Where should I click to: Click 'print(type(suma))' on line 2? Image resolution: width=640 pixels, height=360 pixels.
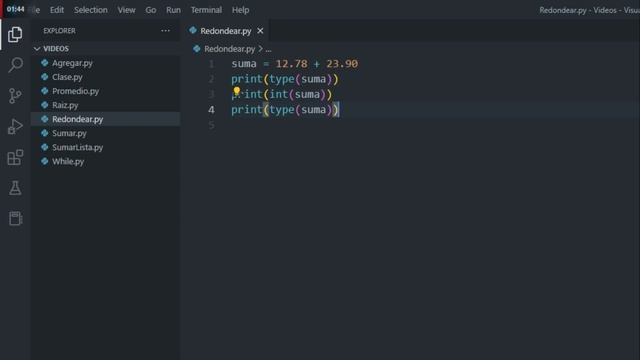[285, 79]
